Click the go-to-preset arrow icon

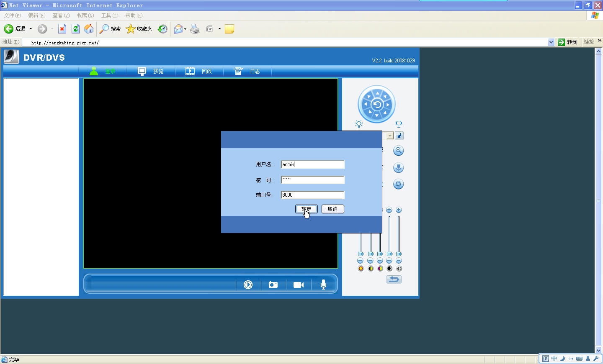(x=399, y=136)
